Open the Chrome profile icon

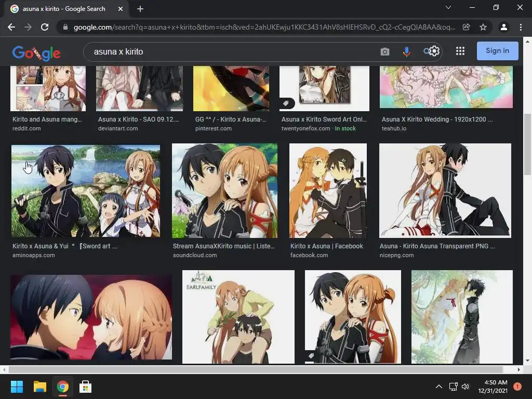point(504,27)
